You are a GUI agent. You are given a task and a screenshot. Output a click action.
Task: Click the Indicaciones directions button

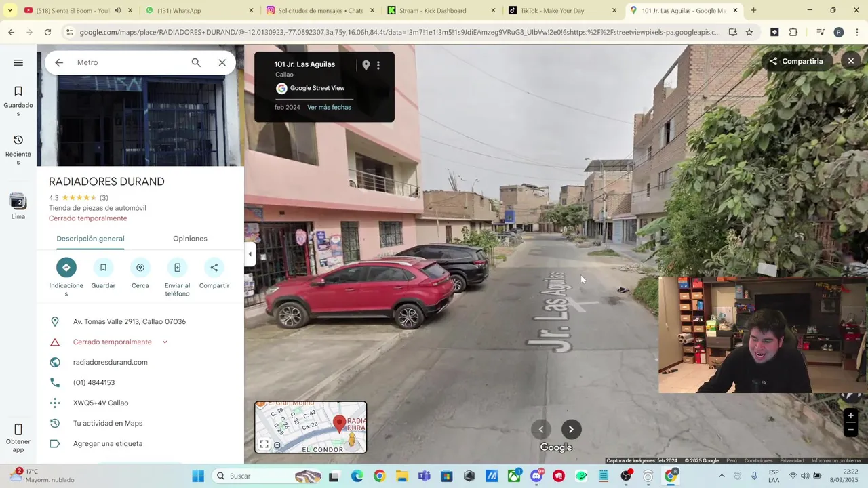pyautogui.click(x=66, y=277)
